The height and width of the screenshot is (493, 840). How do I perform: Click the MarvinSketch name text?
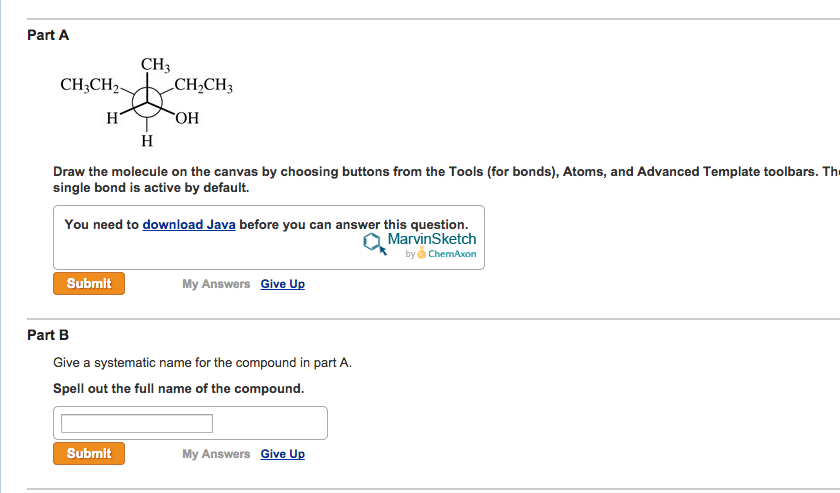432,240
